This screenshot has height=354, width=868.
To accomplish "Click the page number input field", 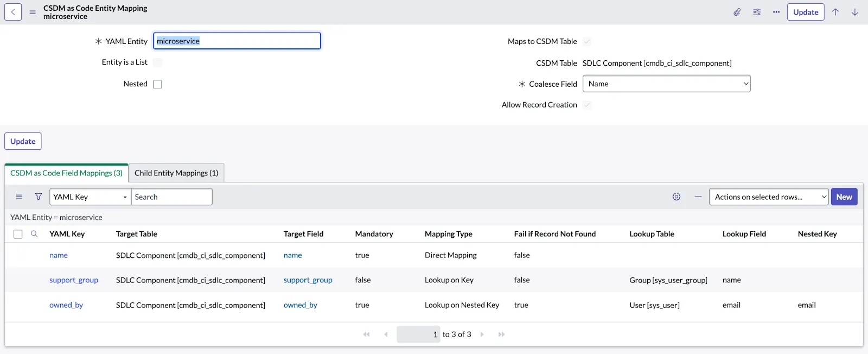I will [x=418, y=334].
